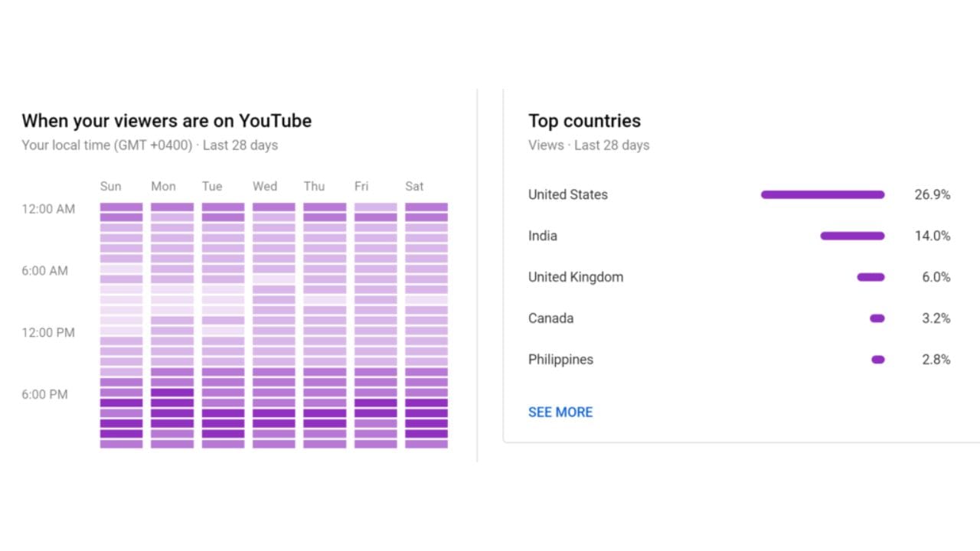This screenshot has width=980, height=551.
Task: Click the bottom heatmap cell under Fri
Action: point(375,444)
